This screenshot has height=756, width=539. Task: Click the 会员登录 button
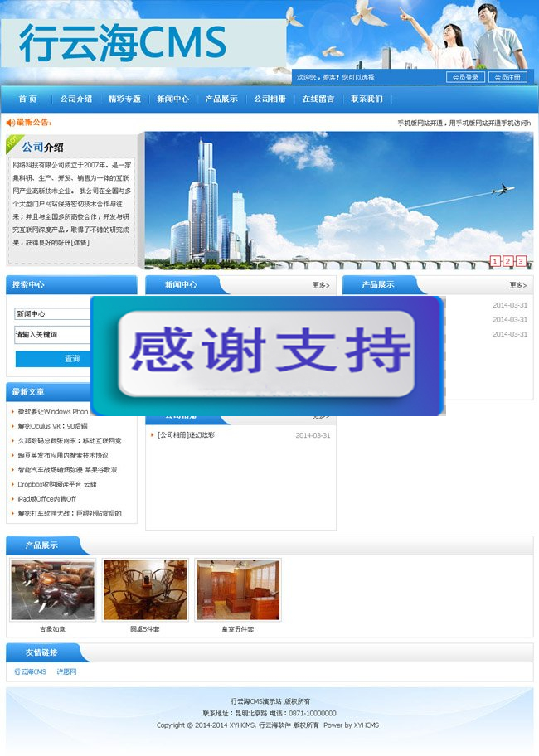[465, 77]
